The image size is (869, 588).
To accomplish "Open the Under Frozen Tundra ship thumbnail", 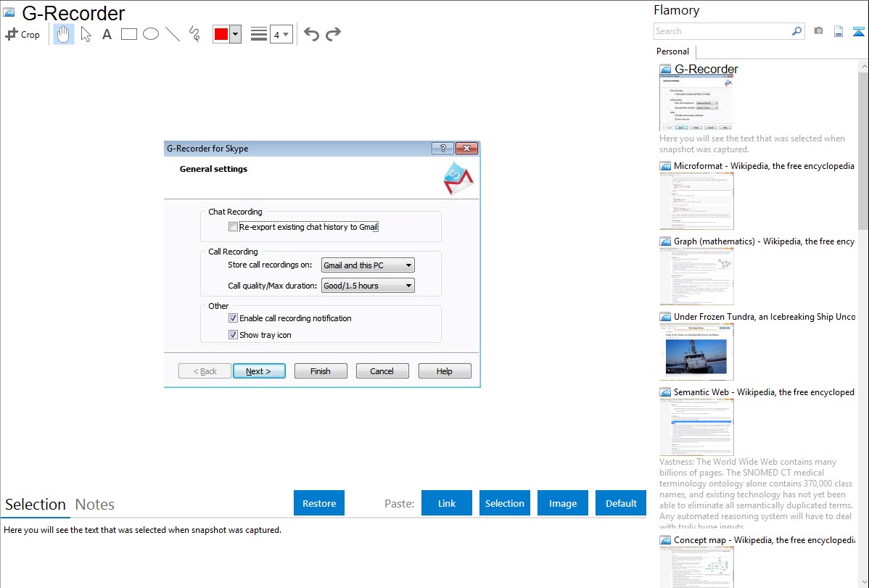I will point(696,352).
